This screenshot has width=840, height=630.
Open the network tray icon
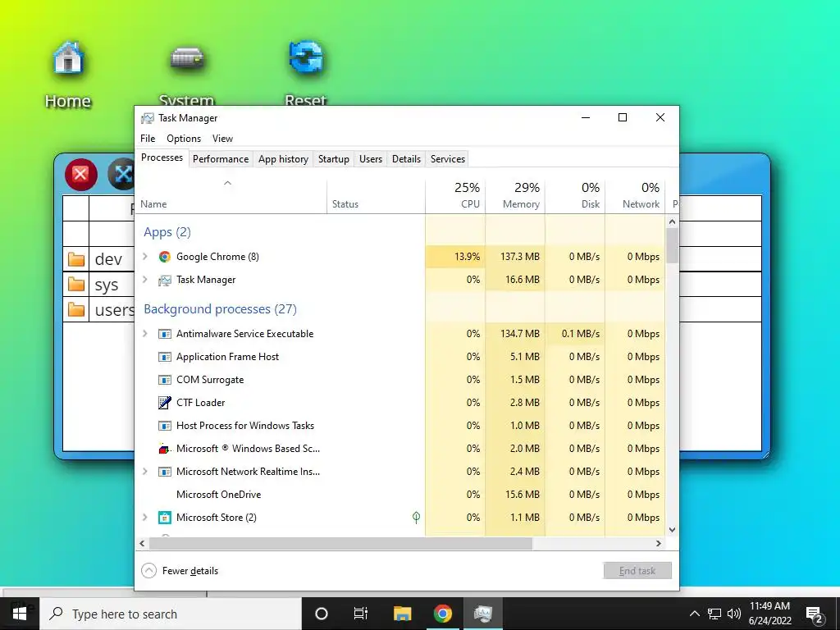tap(714, 614)
